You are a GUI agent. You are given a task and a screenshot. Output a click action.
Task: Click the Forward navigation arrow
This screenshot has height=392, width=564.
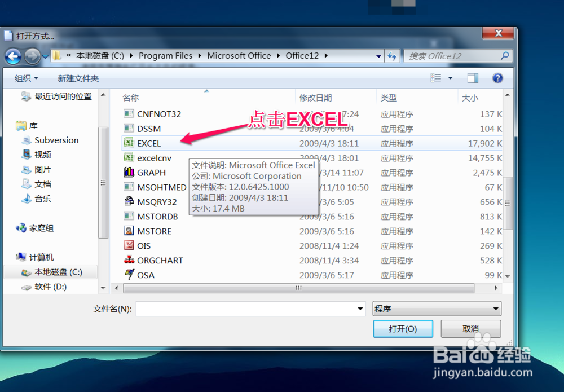tap(32, 56)
